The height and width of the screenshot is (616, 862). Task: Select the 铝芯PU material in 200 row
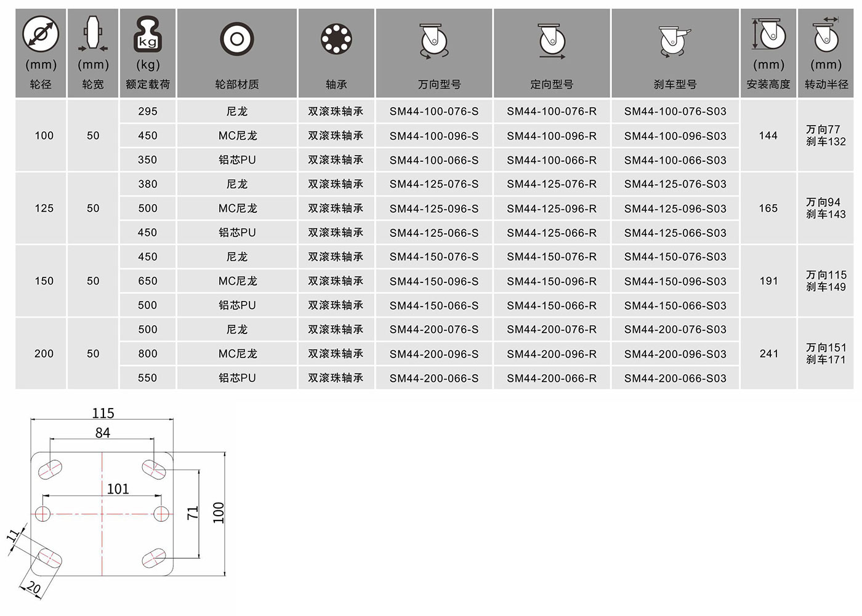pyautogui.click(x=237, y=378)
